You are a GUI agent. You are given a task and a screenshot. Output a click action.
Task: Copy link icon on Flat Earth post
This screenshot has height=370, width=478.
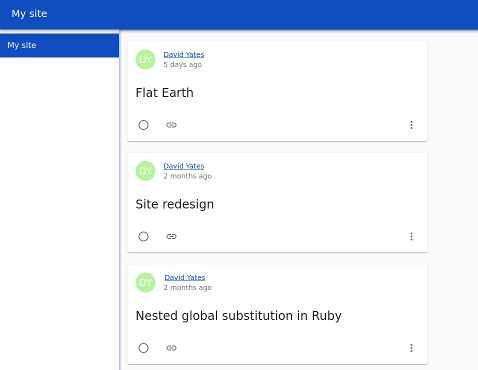click(x=171, y=125)
